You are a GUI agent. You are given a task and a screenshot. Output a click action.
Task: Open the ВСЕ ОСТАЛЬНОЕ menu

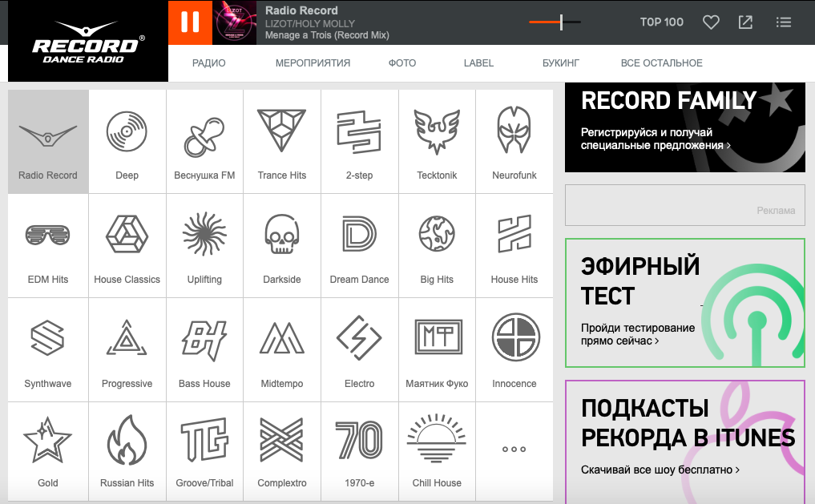tap(662, 62)
